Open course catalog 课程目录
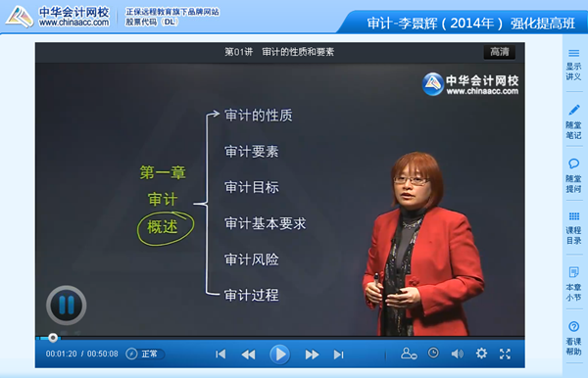 573,228
